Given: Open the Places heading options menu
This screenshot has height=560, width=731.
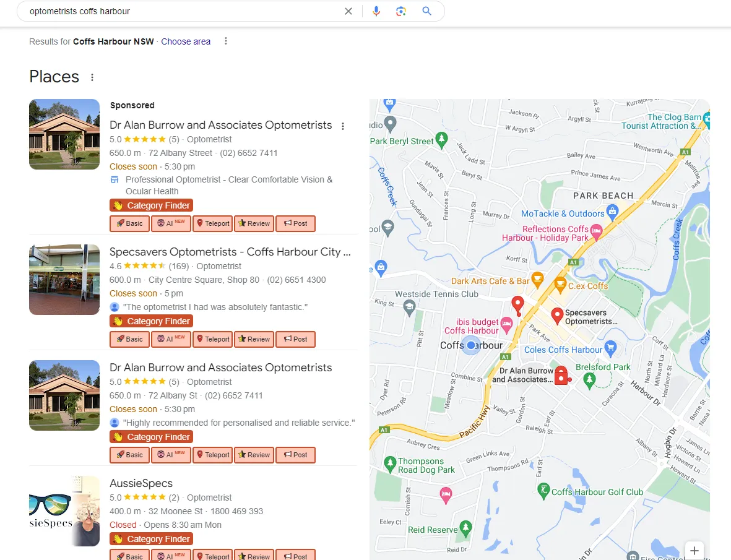Looking at the screenshot, I should [x=92, y=77].
